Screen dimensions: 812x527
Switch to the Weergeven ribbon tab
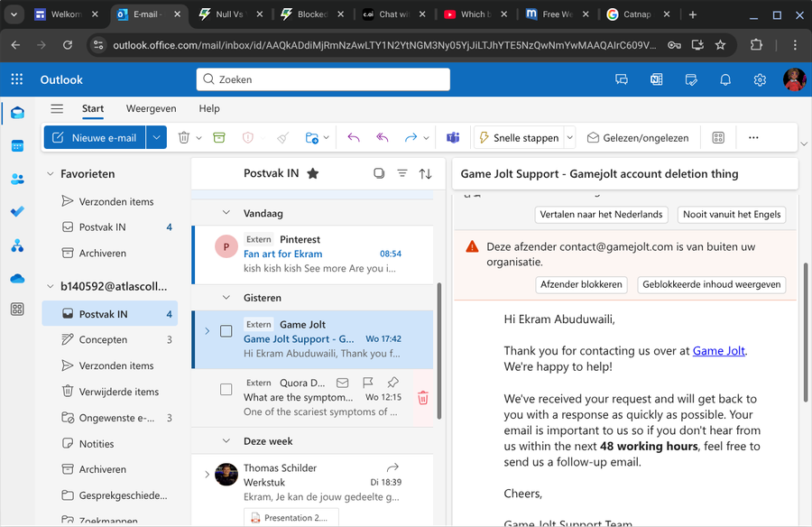pos(152,108)
